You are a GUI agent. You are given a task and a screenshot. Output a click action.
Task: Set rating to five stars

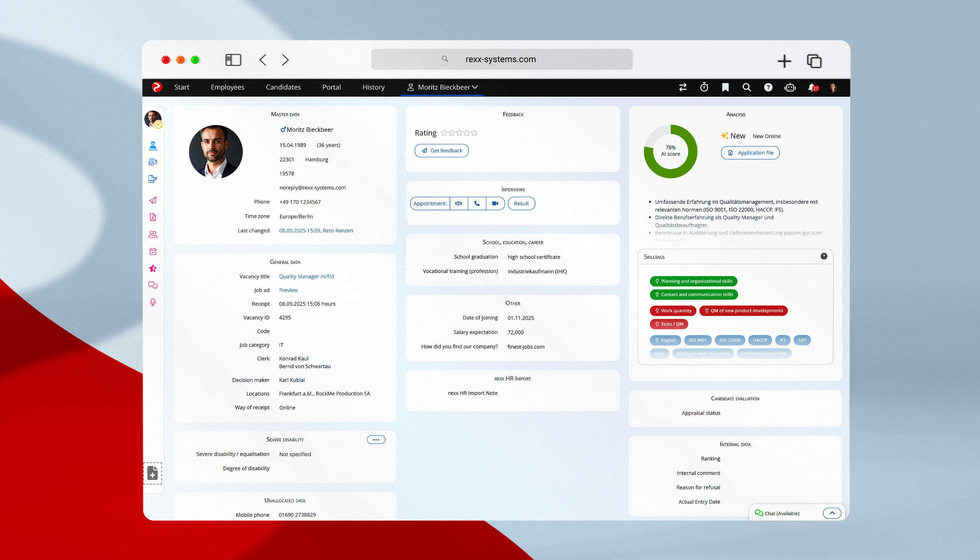[474, 133]
